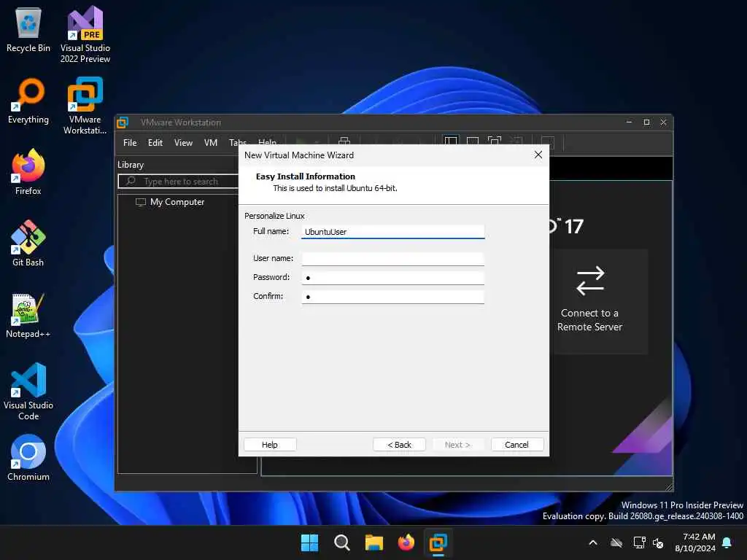Click the Full name field containing UbuntuUser
This screenshot has height=560, width=747.
pos(393,231)
